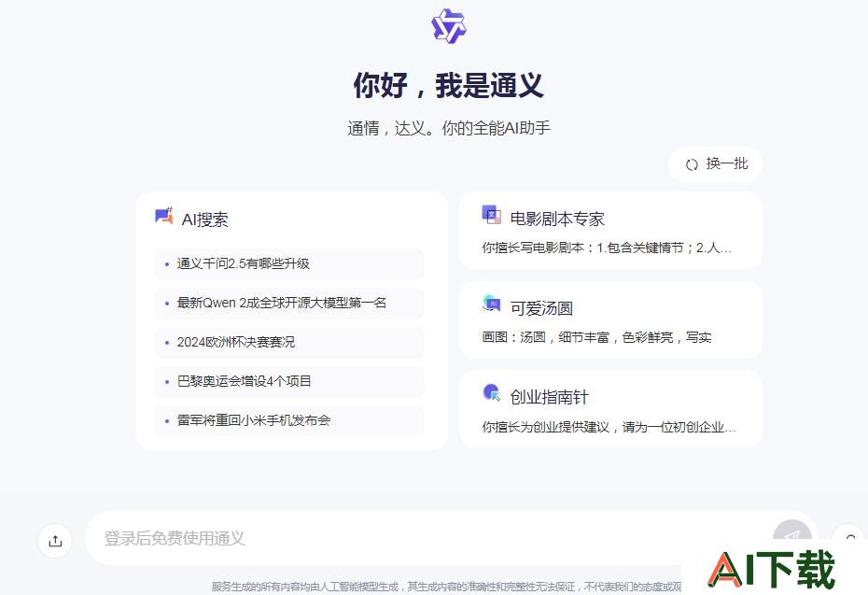Click description 画图：汤圆，细节丰富 text

pyautogui.click(x=596, y=337)
